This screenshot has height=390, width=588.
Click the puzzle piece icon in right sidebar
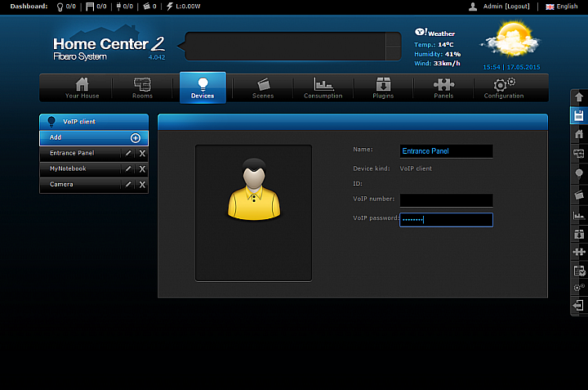[578, 253]
